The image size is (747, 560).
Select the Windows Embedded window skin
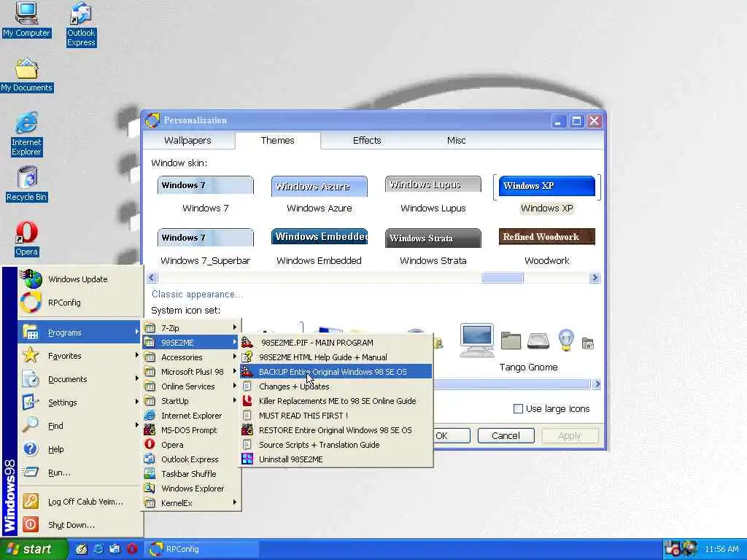(320, 247)
